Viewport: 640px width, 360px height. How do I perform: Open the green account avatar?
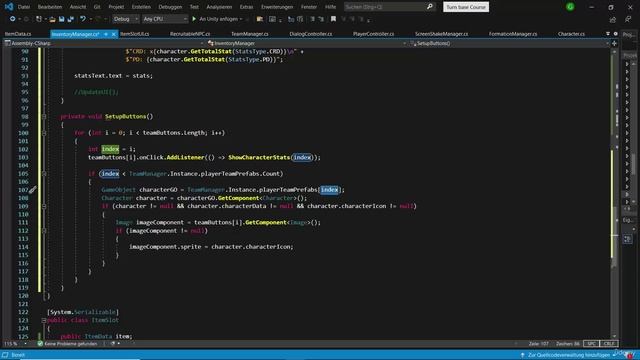(570, 7)
